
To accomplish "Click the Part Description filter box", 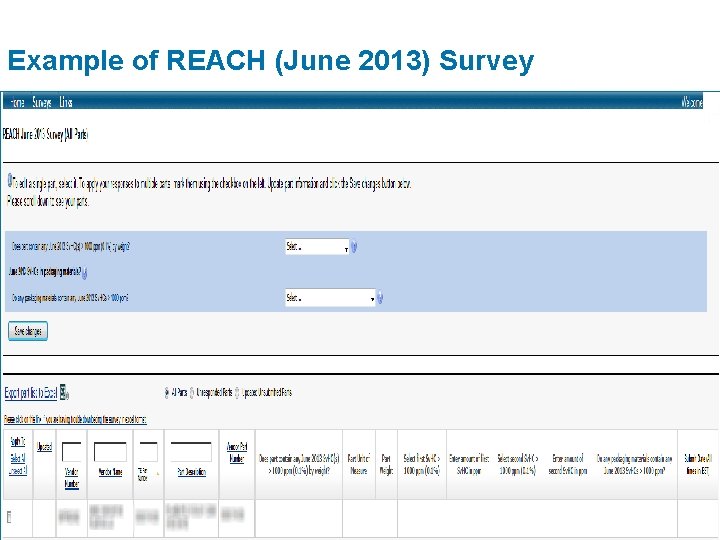I will (191, 452).
